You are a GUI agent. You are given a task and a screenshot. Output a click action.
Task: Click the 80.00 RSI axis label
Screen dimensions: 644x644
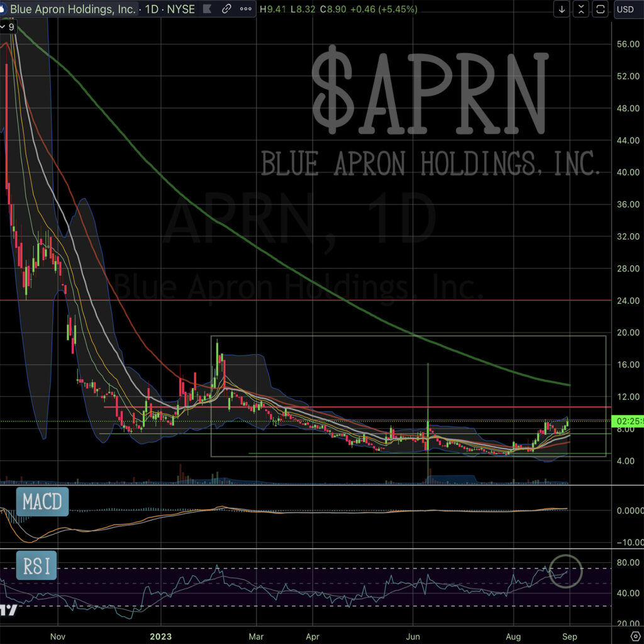point(628,562)
